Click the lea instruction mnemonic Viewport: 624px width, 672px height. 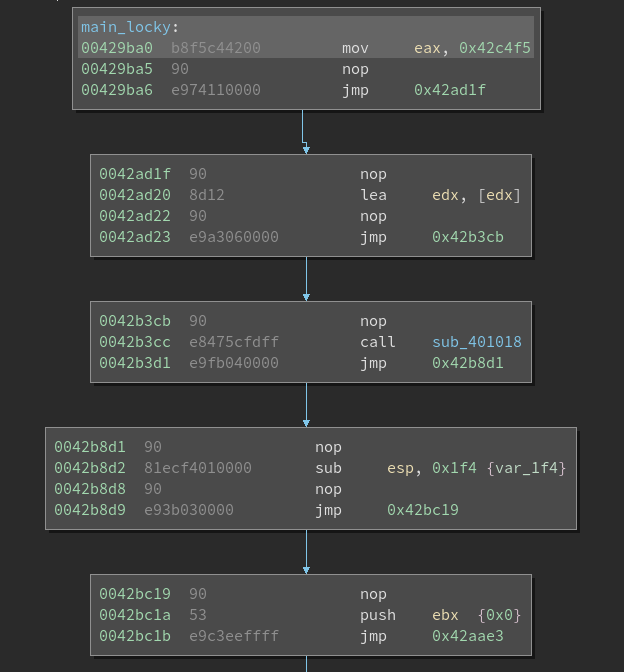(373, 195)
